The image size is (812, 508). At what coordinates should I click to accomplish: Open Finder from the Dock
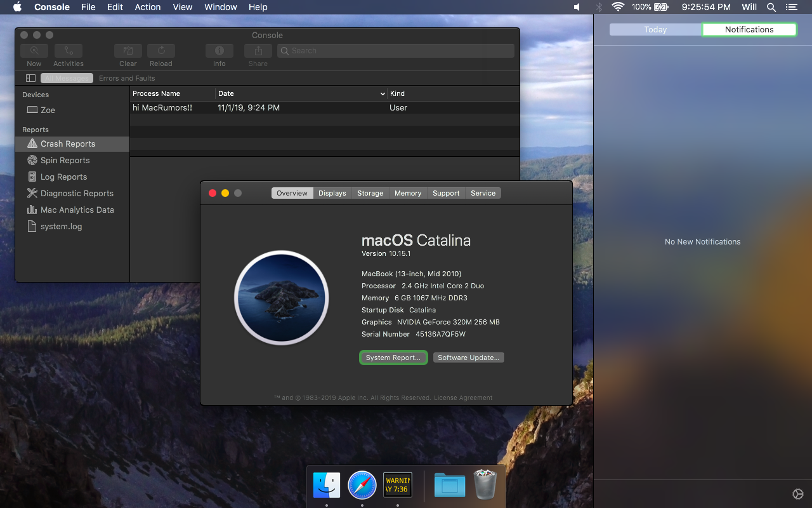pos(327,485)
